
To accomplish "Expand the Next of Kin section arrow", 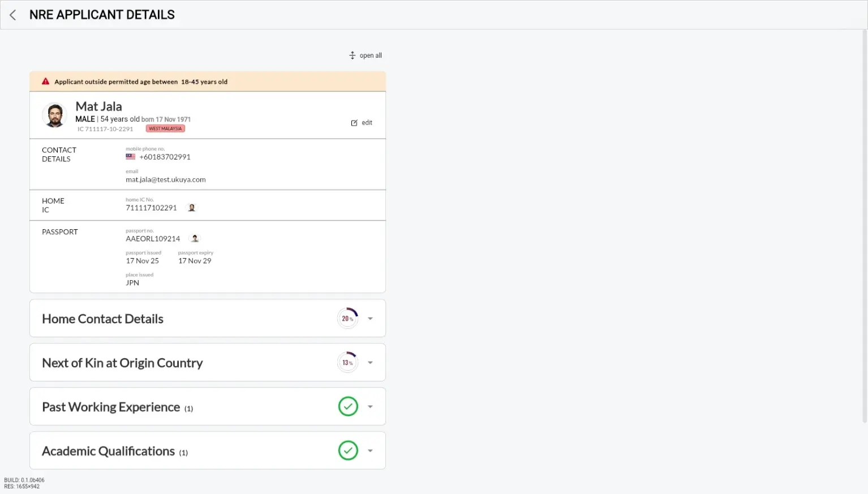I will click(370, 363).
